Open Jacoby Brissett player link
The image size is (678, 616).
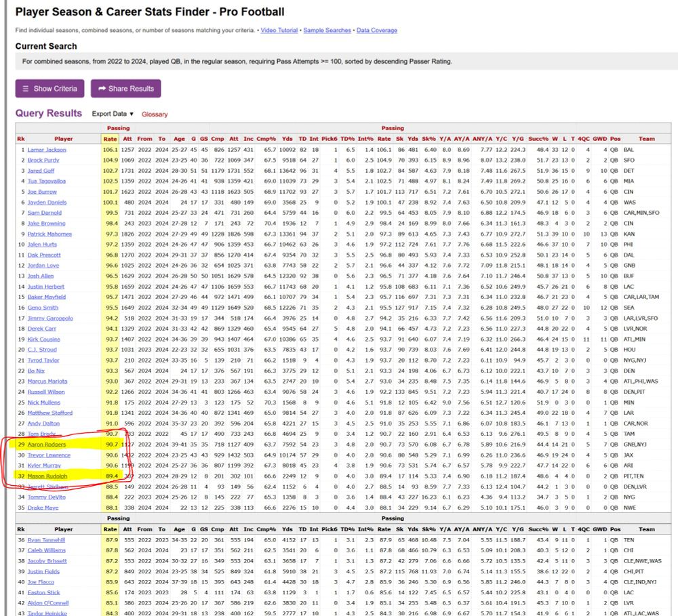47,561
